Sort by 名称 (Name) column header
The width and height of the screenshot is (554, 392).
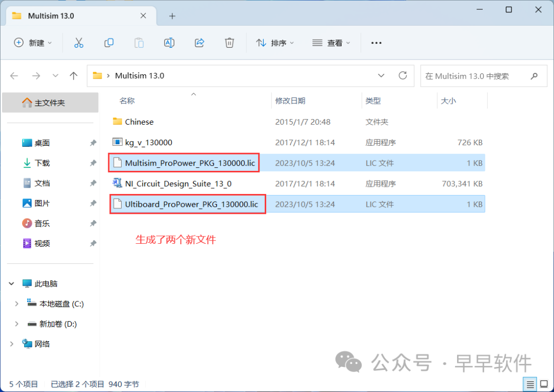127,101
